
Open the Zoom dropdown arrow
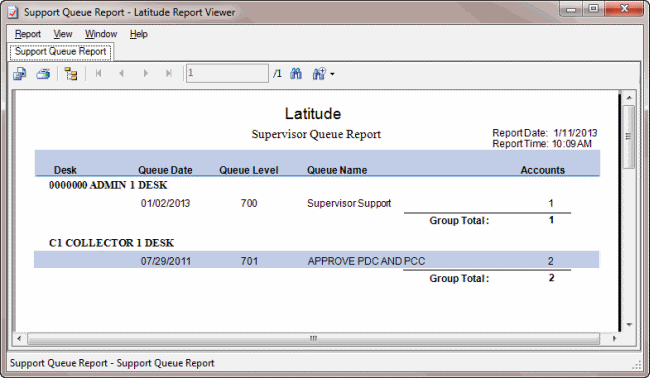332,75
